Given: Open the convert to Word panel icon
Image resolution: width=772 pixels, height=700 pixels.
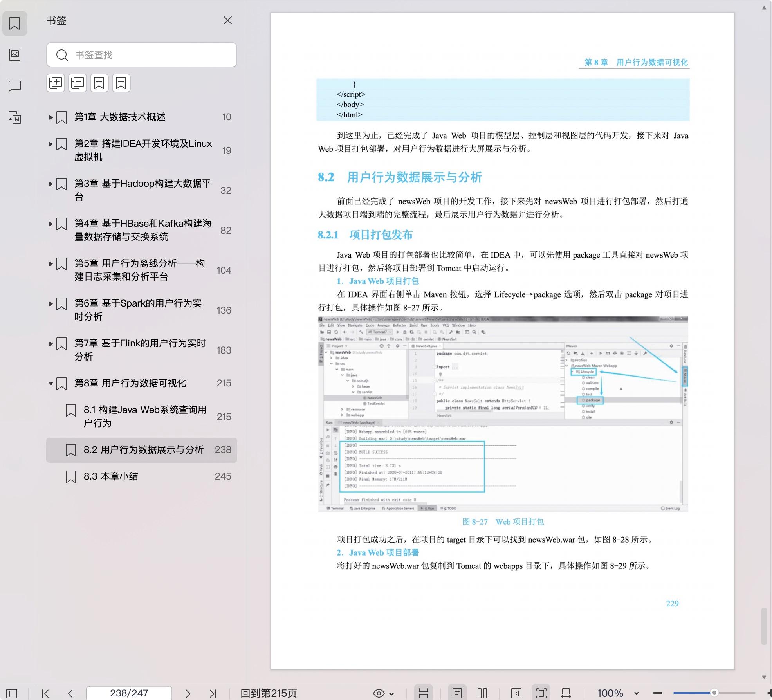Looking at the screenshot, I should tap(14, 117).
